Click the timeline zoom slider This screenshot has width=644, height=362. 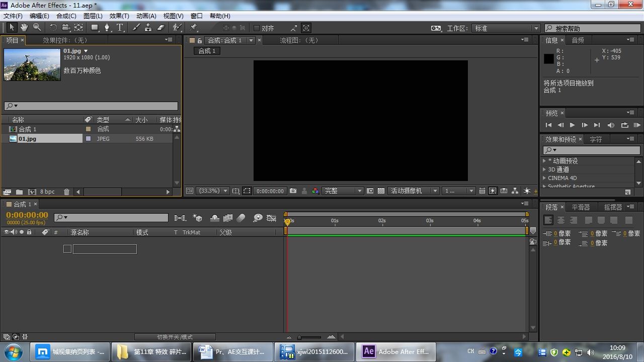pos(309,337)
